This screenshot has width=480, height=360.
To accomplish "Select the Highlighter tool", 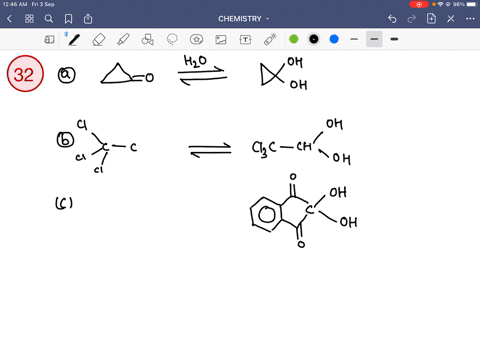I will tap(123, 40).
